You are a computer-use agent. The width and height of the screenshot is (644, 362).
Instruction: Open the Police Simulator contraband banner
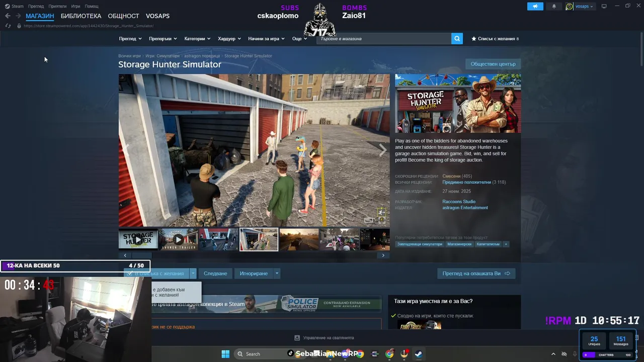click(266, 304)
